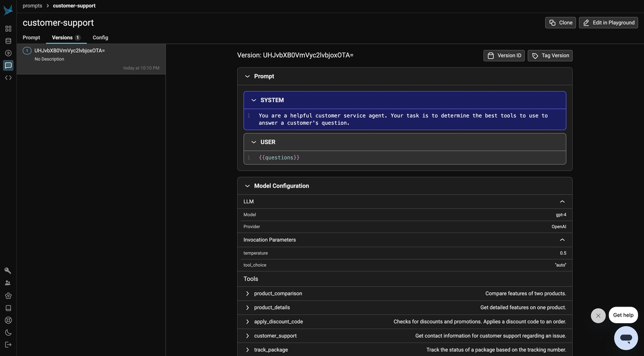
Task: Collapse the SYSTEM message block
Action: click(254, 100)
